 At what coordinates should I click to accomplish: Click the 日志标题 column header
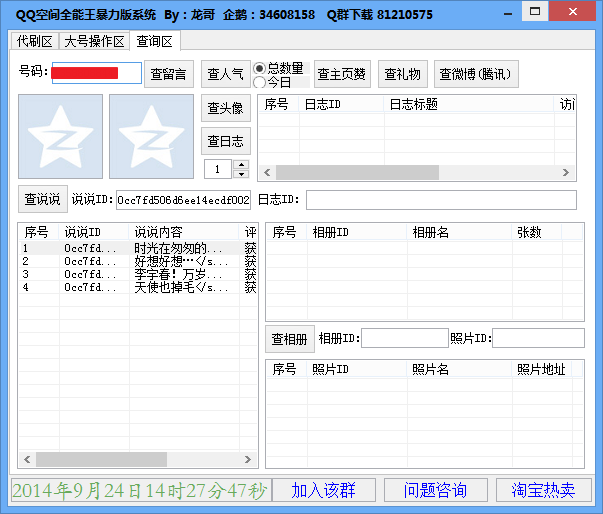(469, 104)
